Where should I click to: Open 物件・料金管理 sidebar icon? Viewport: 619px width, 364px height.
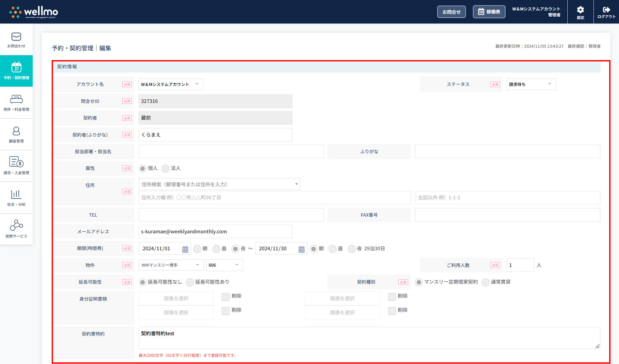[x=16, y=99]
